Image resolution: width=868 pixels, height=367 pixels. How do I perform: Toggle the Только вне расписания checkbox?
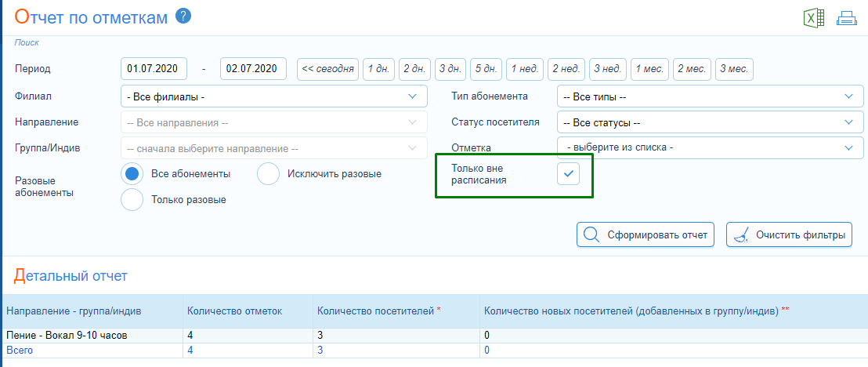(569, 174)
